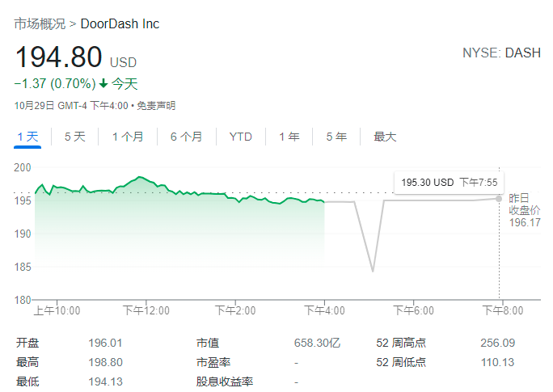Click the 市值 658.30亿 value
Image resolution: width=553 pixels, height=392 pixels.
(317, 343)
